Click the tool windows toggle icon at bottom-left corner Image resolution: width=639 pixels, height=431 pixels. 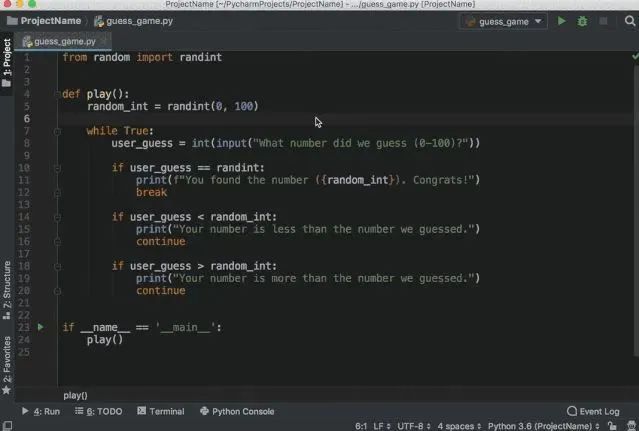pyautogui.click(x=7, y=426)
